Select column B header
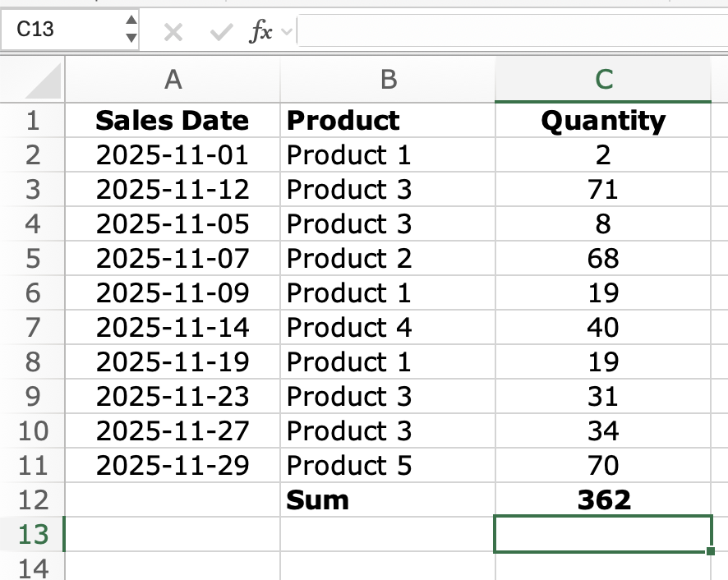The height and width of the screenshot is (580, 728). 388,80
